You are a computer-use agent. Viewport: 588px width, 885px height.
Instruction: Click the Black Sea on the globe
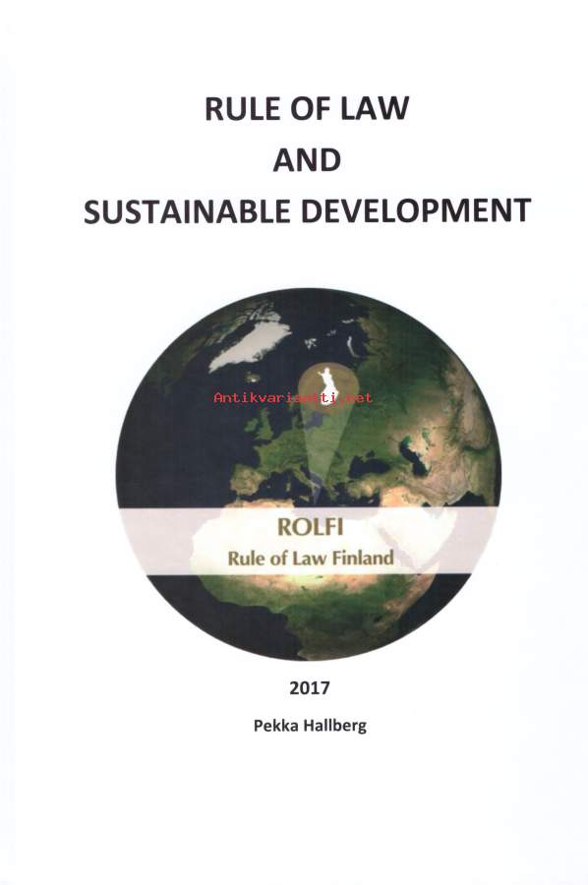(x=369, y=468)
